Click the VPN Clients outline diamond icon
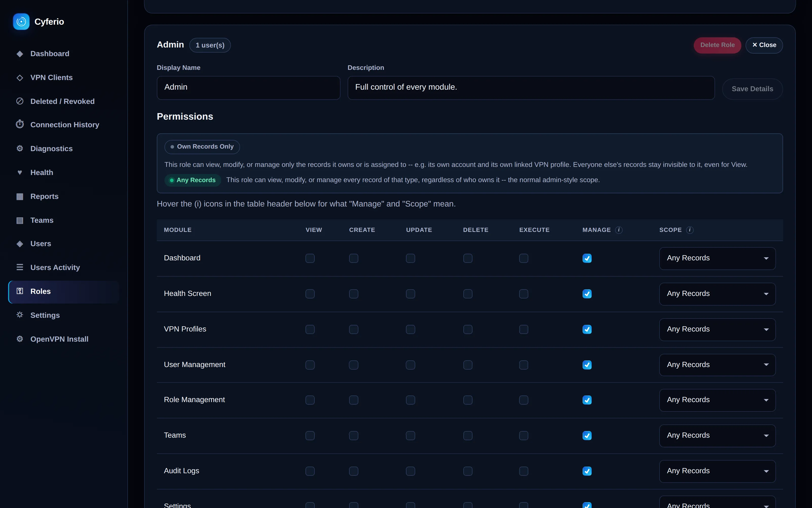This screenshot has height=508, width=812. coord(20,78)
